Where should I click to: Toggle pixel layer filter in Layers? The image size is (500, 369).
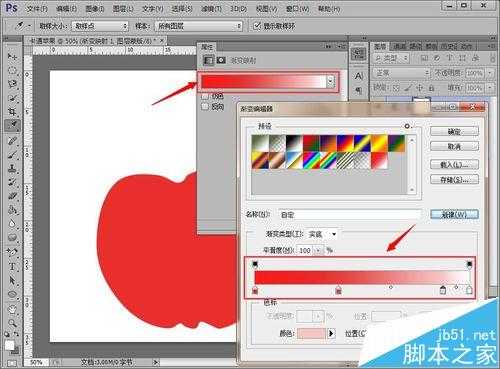click(424, 58)
